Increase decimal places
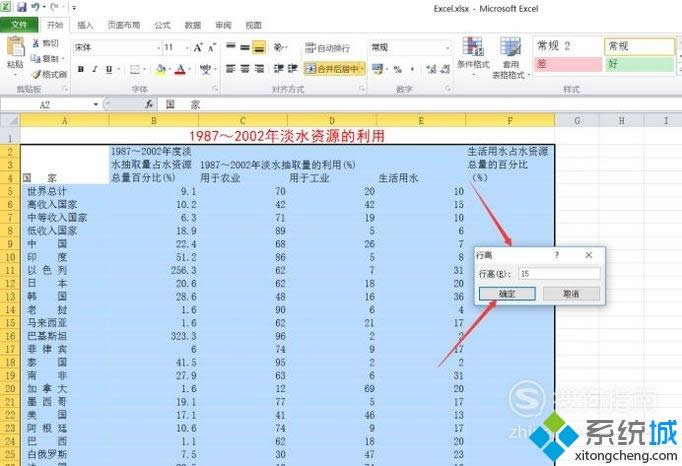The image size is (682, 466). tap(431, 69)
